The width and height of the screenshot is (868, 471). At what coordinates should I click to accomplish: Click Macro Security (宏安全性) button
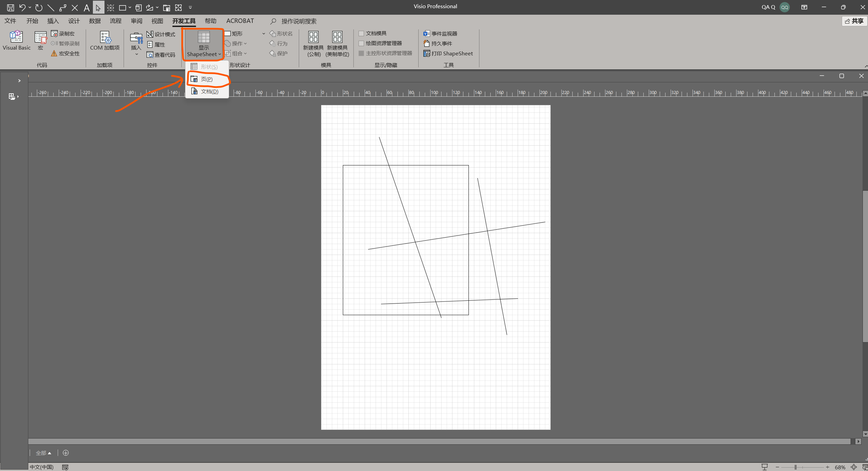point(65,53)
